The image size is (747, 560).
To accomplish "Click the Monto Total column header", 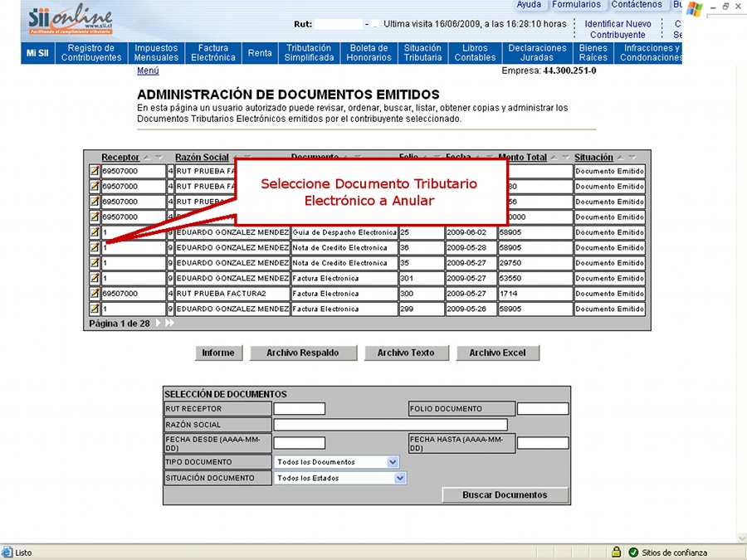I will pos(523,157).
